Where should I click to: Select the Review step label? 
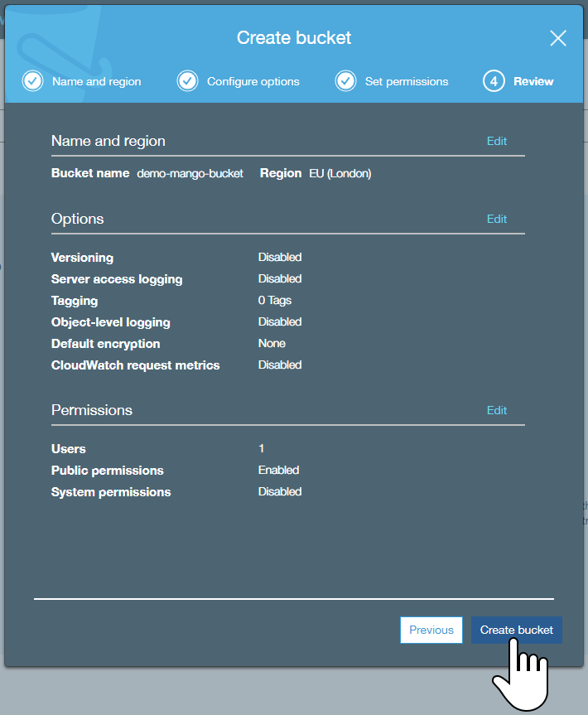[x=533, y=81]
